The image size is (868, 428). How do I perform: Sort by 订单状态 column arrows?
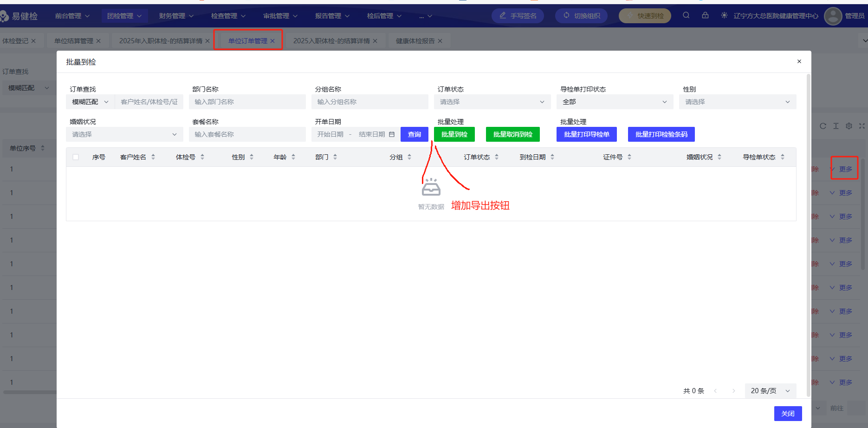click(x=497, y=157)
